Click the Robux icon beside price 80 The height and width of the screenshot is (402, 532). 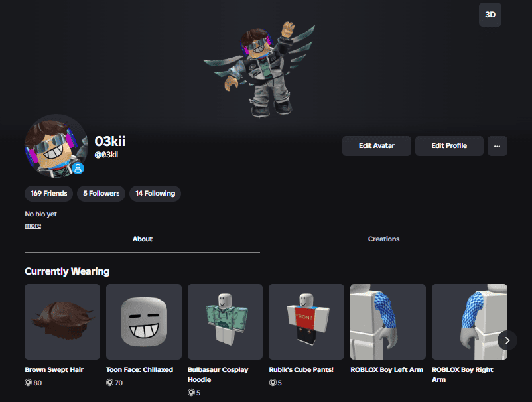click(x=28, y=383)
